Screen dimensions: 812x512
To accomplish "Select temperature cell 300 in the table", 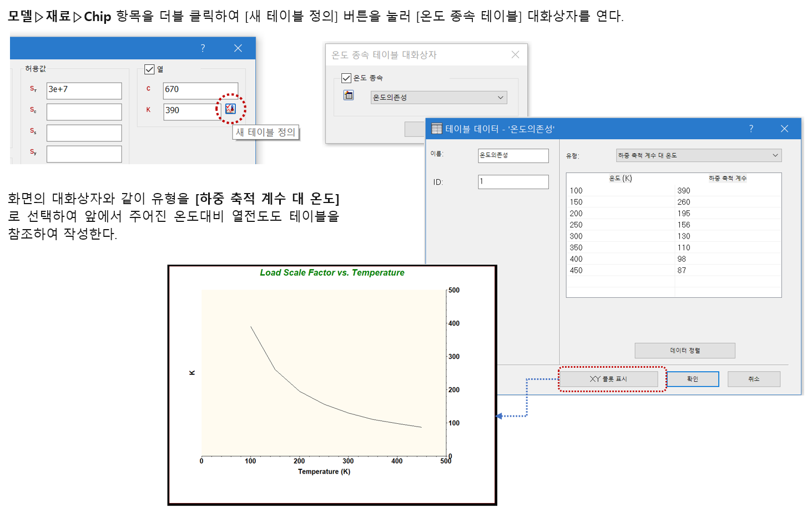I will pos(621,236).
